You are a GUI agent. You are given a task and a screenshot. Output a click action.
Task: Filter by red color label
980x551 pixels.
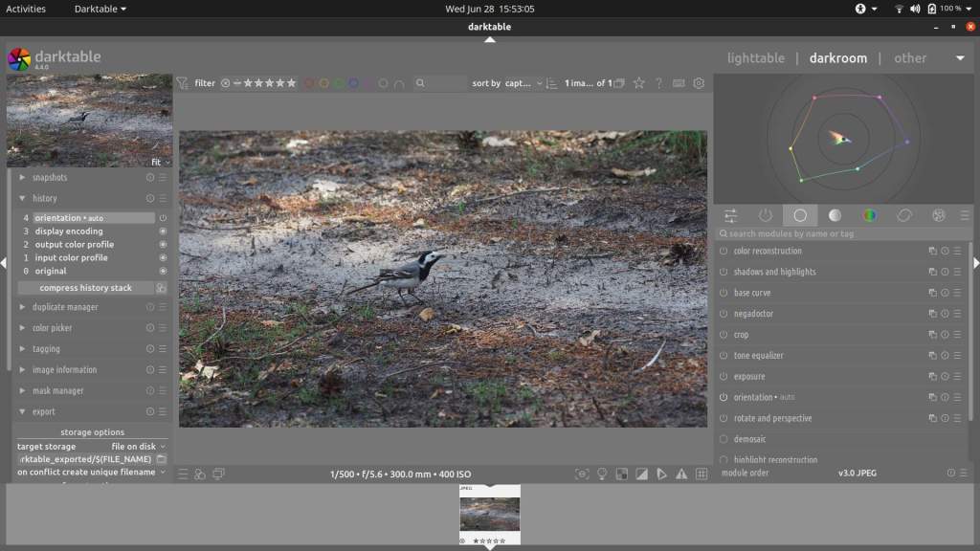pos(309,83)
